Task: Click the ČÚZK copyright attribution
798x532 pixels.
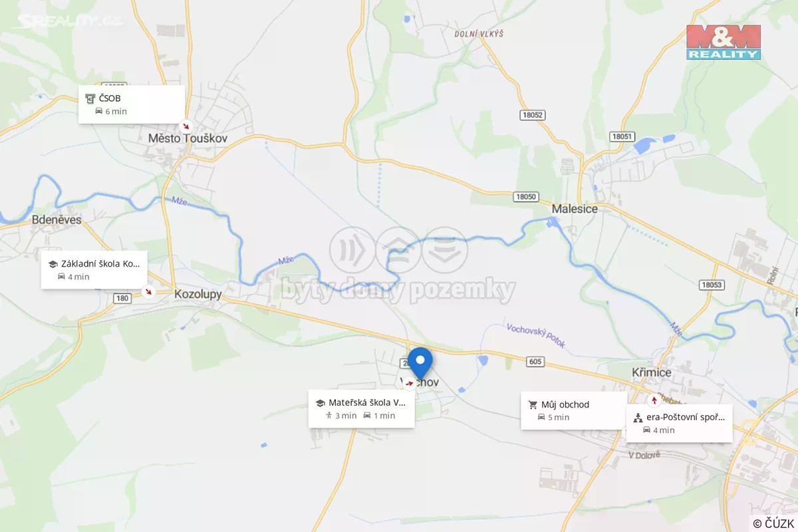Action: [x=775, y=523]
